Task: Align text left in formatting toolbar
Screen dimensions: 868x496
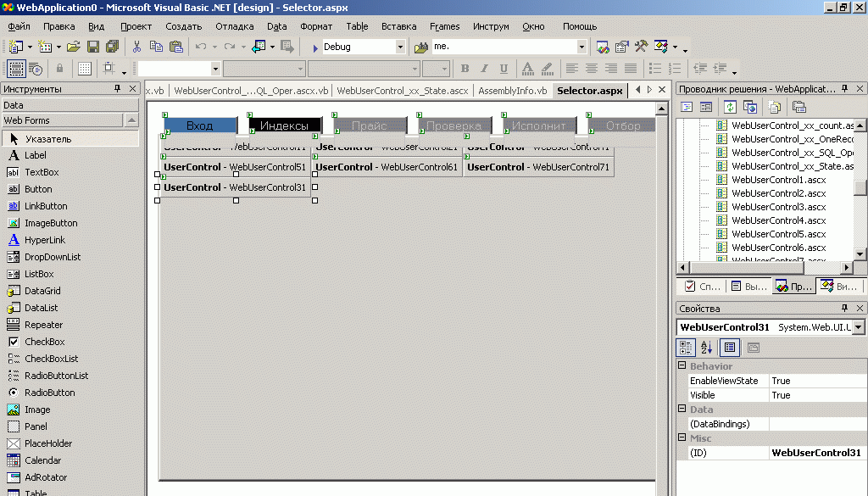Action: (x=572, y=69)
